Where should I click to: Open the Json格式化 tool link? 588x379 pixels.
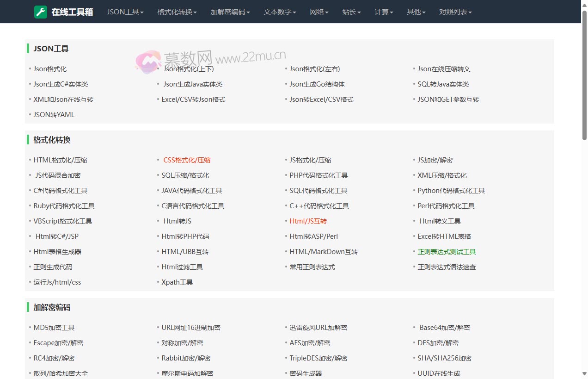[49, 68]
